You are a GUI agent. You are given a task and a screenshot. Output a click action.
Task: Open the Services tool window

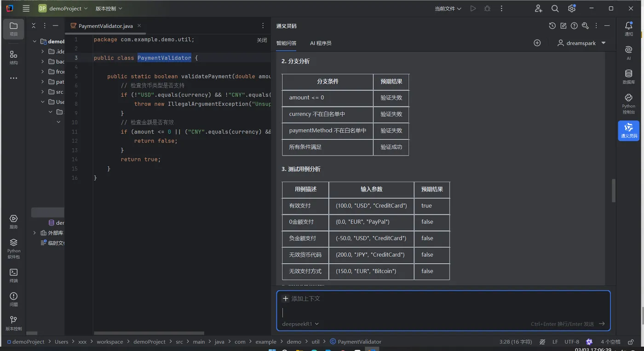tap(14, 221)
